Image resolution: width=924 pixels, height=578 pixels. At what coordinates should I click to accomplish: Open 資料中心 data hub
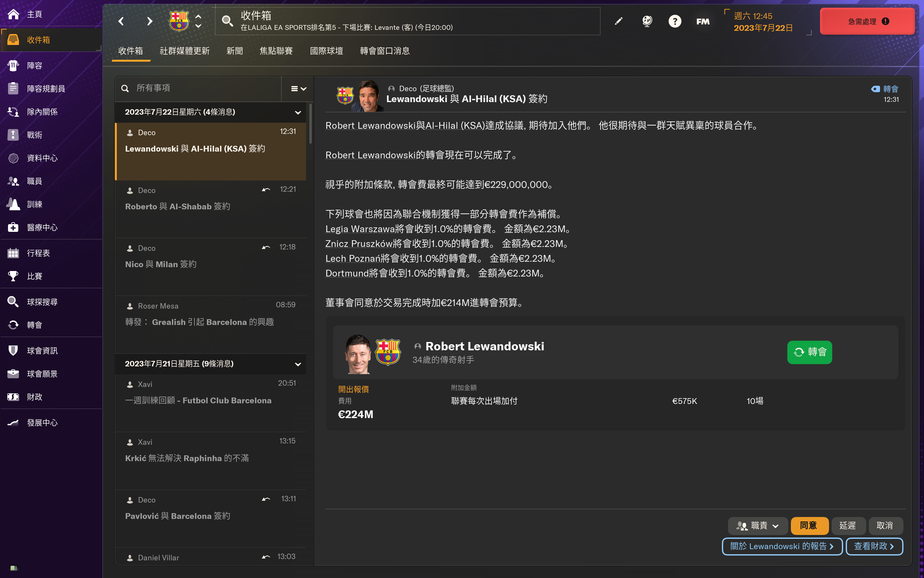pos(51,158)
